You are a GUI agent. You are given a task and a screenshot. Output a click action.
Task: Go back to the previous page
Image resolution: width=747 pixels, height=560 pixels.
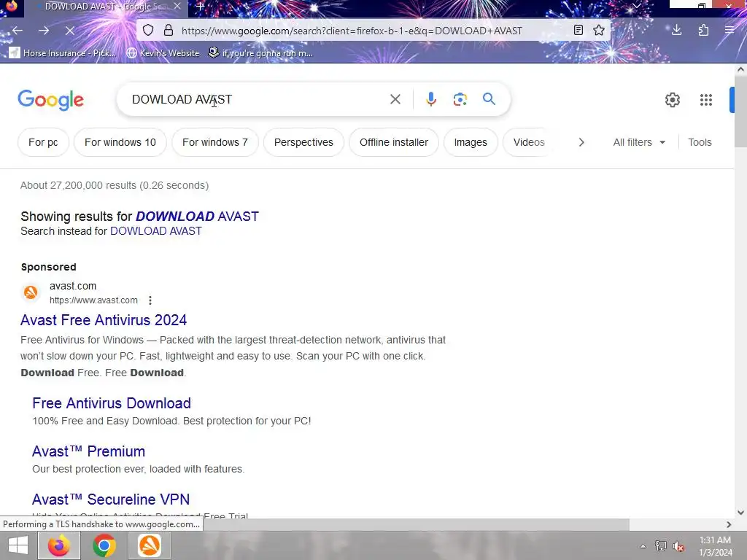point(18,31)
